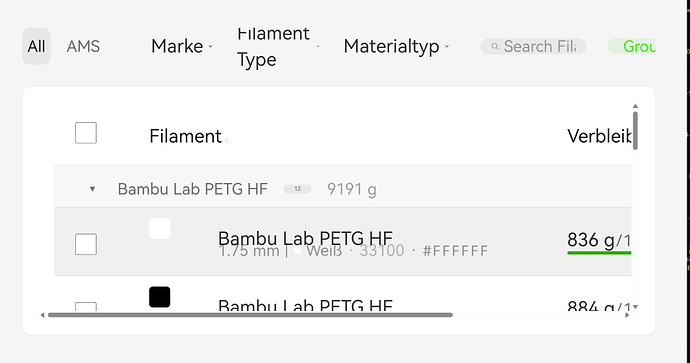
Task: Check the white Bambu Lab PETG HF row
Action: [86, 244]
